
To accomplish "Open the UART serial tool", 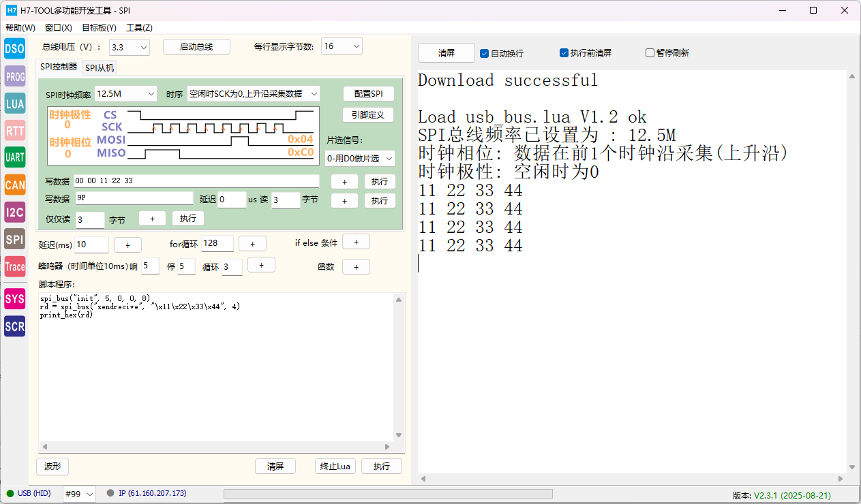I will tap(14, 157).
